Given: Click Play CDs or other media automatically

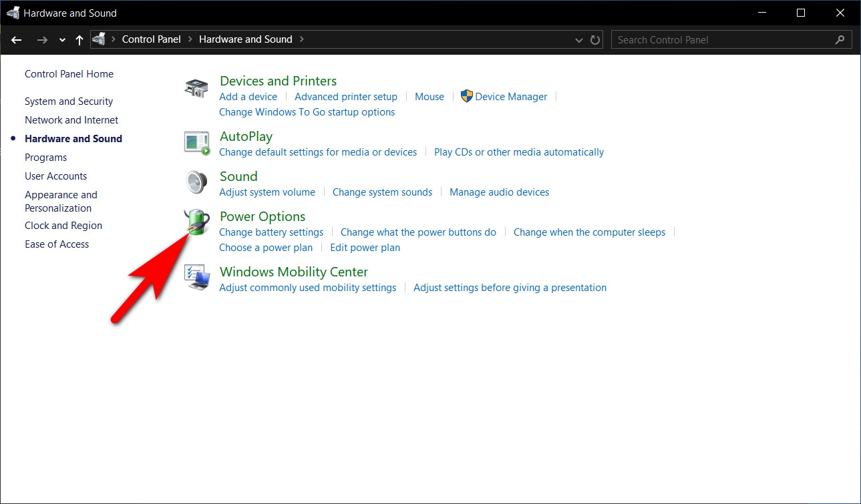Looking at the screenshot, I should pos(519,152).
